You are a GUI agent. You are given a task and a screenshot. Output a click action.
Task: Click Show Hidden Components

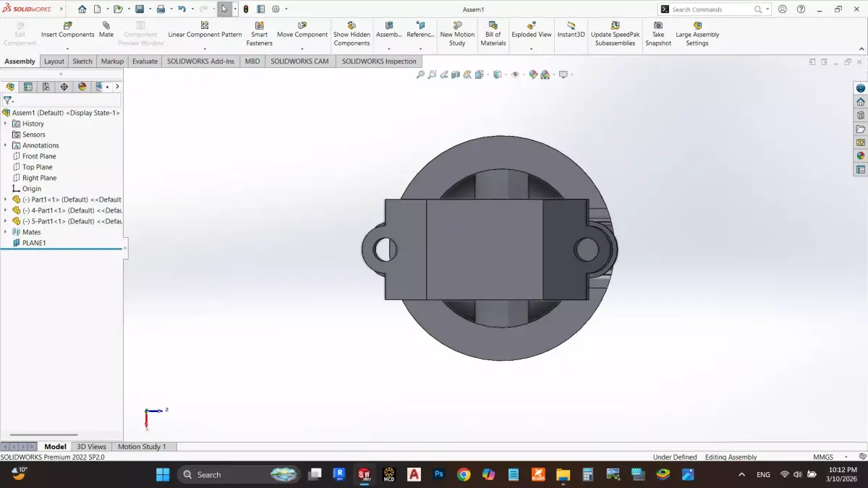tap(352, 34)
